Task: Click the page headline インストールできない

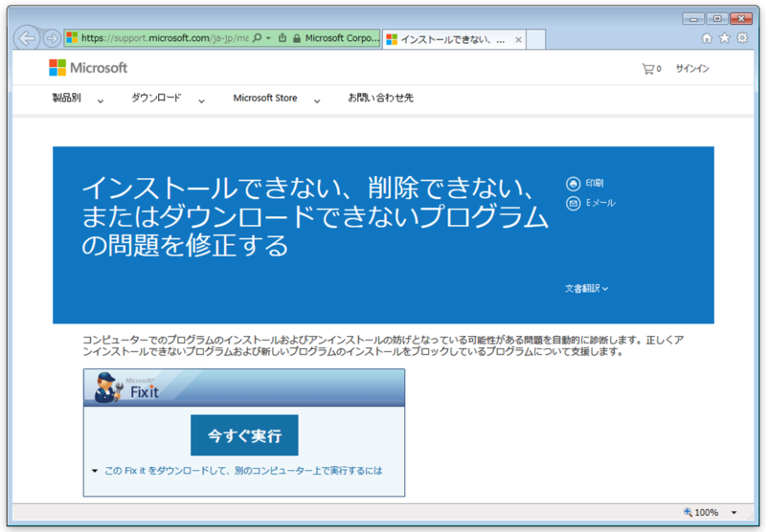Action: (x=315, y=216)
